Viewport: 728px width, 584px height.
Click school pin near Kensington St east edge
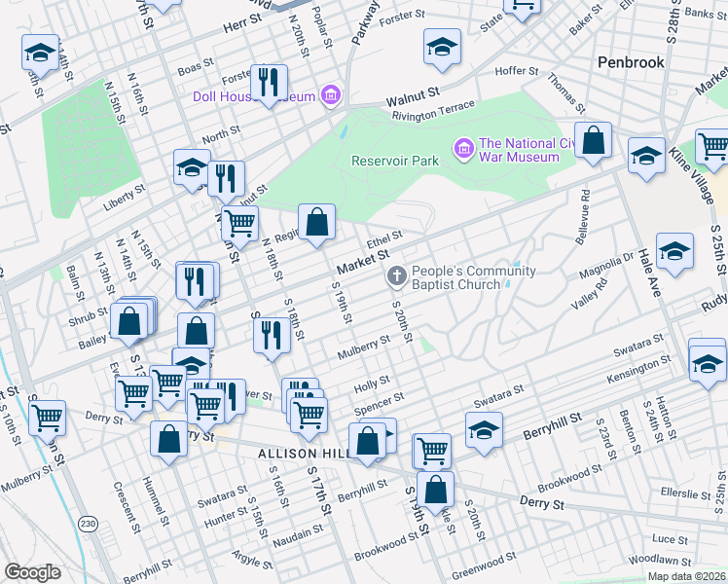click(x=708, y=368)
